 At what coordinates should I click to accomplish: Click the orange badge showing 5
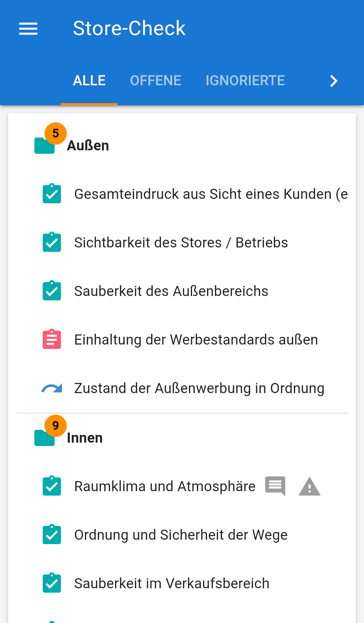(x=56, y=133)
